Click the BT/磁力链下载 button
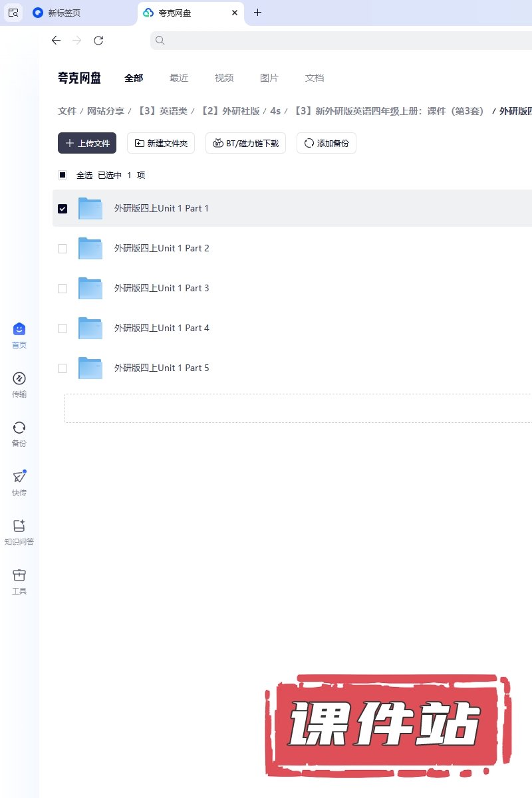Image resolution: width=532 pixels, height=798 pixels. tap(245, 143)
